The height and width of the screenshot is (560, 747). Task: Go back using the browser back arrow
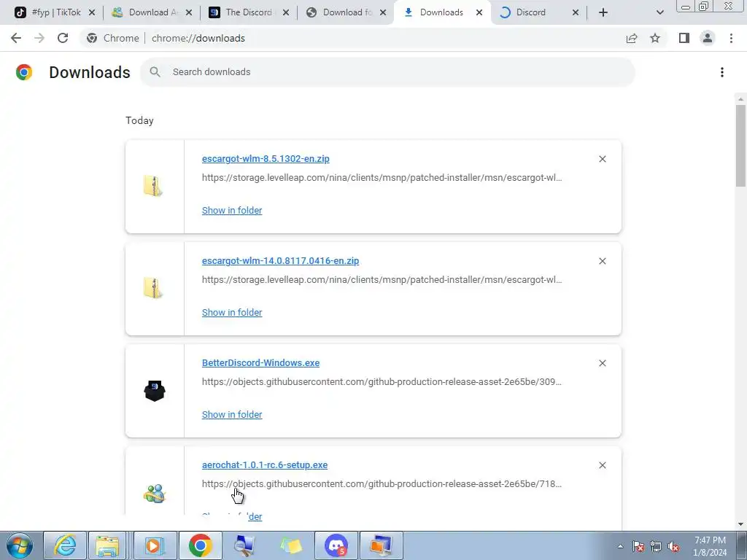click(16, 38)
